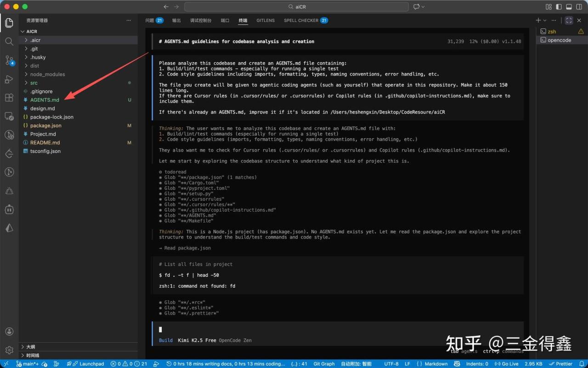This screenshot has width=588, height=368.
Task: Open launch profile dropdown beside new terminal
Action: coord(545,20)
